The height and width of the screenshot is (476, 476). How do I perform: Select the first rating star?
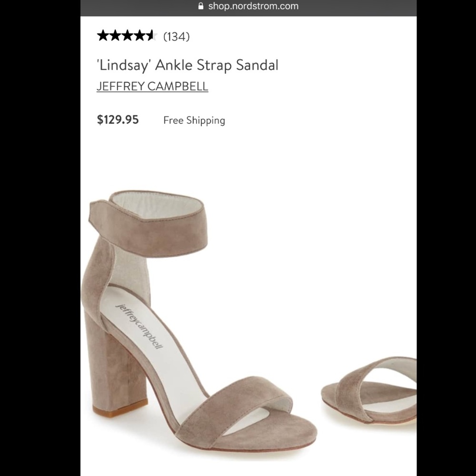click(x=103, y=35)
